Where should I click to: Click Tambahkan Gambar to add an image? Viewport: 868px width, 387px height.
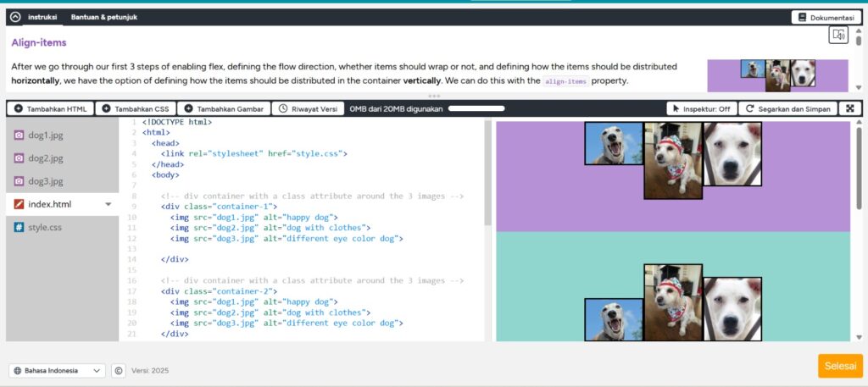(x=224, y=108)
